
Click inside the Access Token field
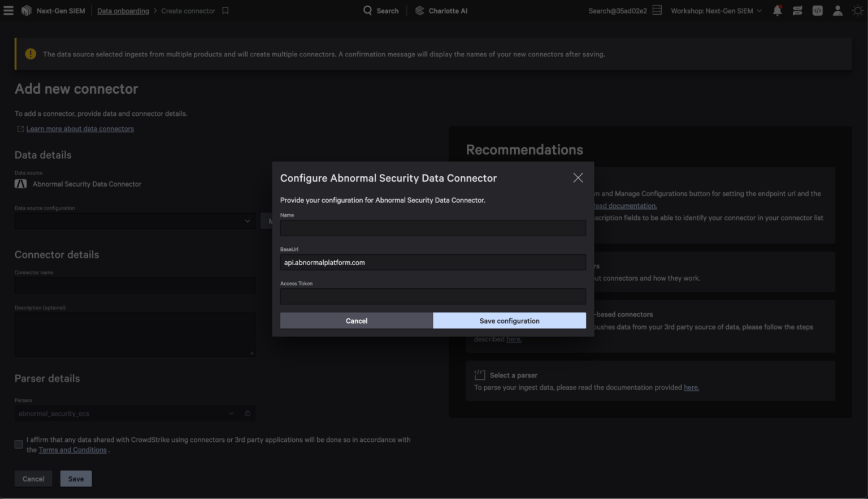433,296
